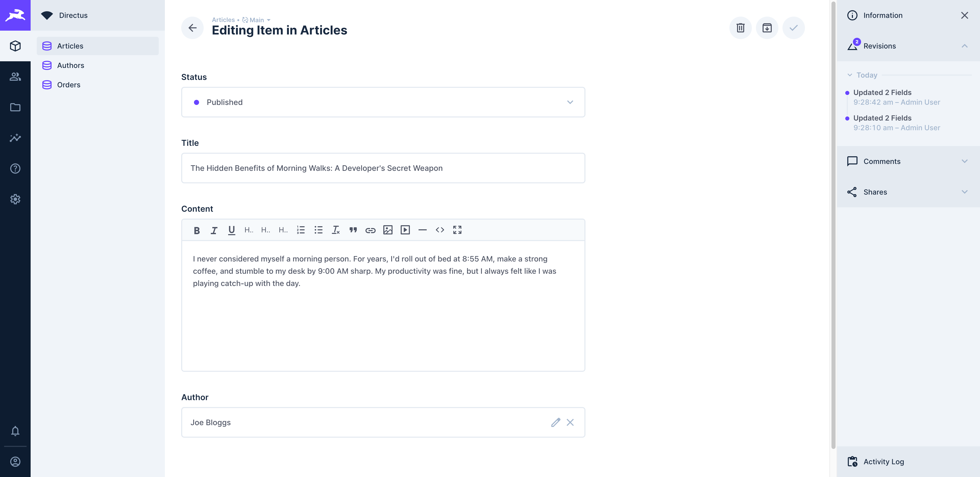This screenshot has width=980, height=477.
Task: Delete the item using trash icon
Action: 740,27
